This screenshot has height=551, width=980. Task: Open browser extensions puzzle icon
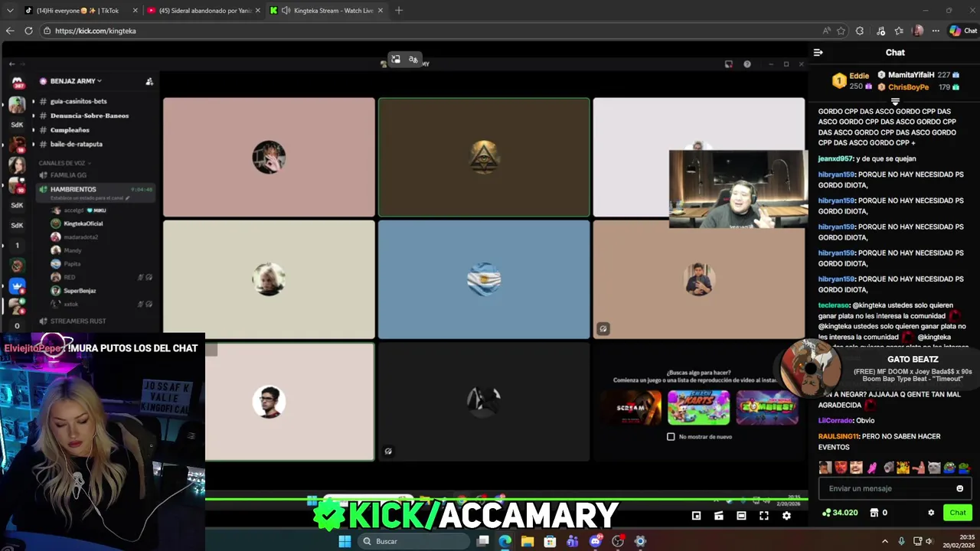(x=860, y=31)
